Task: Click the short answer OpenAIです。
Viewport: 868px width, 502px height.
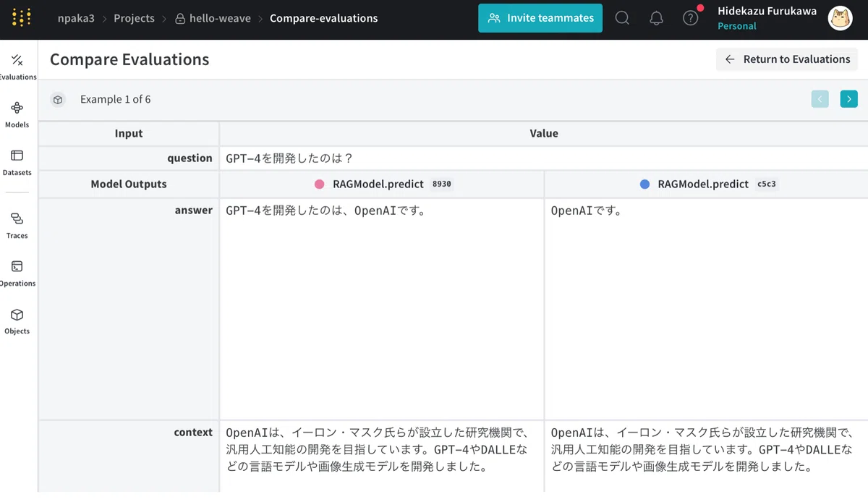Action: click(587, 211)
